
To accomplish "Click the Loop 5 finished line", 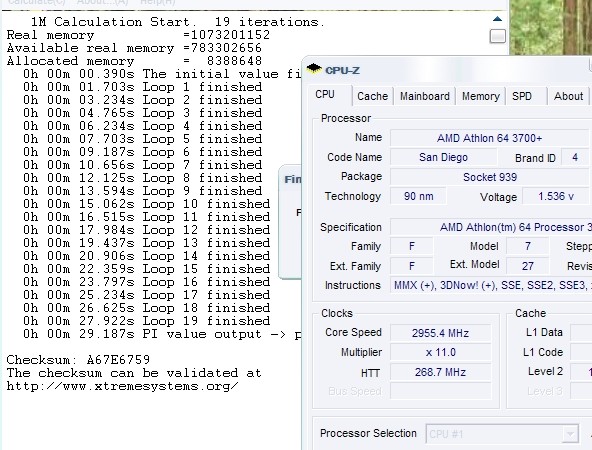I will (x=142, y=139).
